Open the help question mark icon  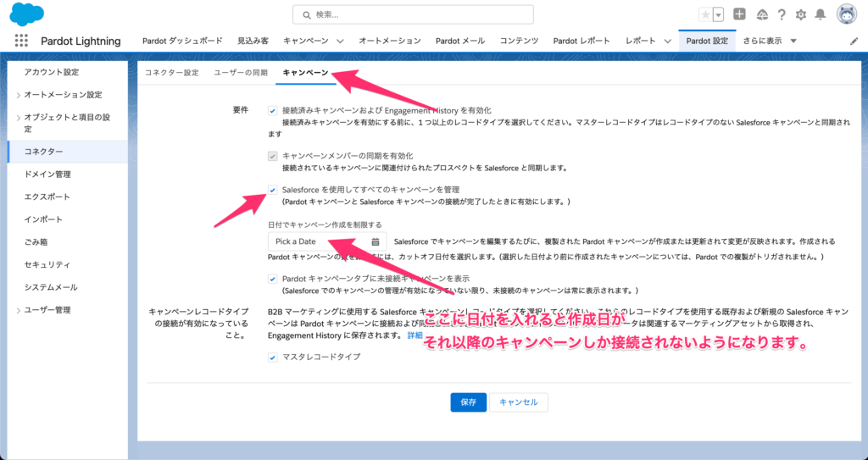click(782, 15)
